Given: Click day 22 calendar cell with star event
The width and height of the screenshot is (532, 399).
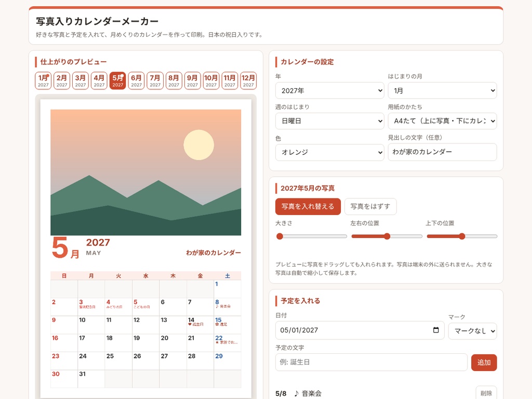Looking at the screenshot, I should (x=228, y=343).
